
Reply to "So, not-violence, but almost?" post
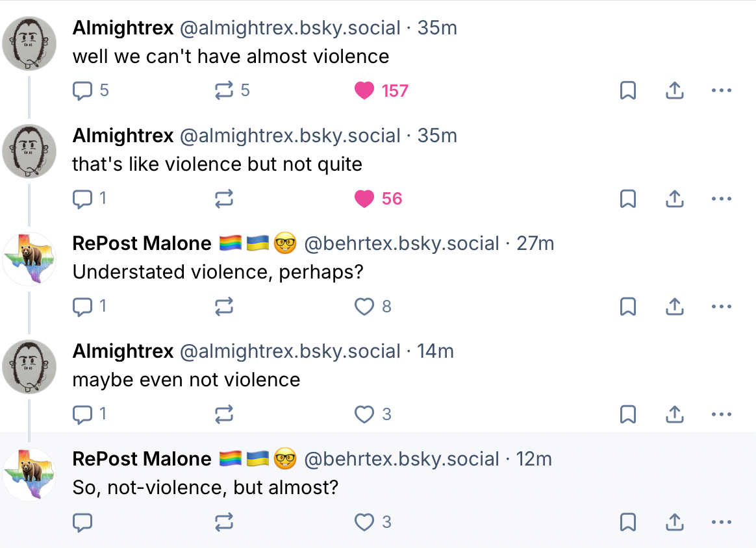[82, 521]
